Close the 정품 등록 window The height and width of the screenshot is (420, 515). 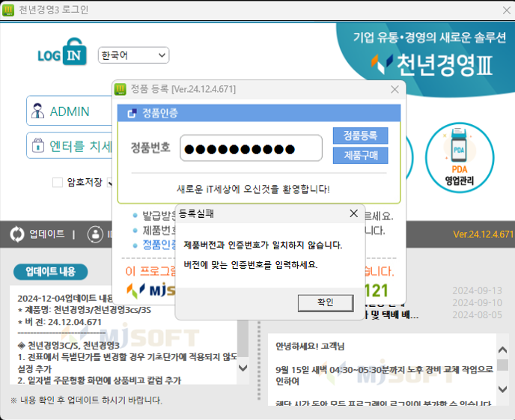coord(394,89)
